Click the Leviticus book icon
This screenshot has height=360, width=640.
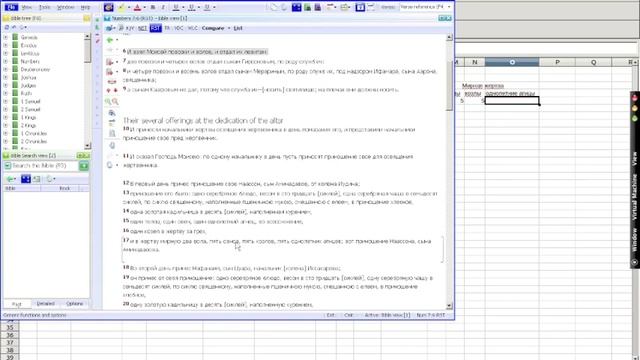(x=15, y=53)
